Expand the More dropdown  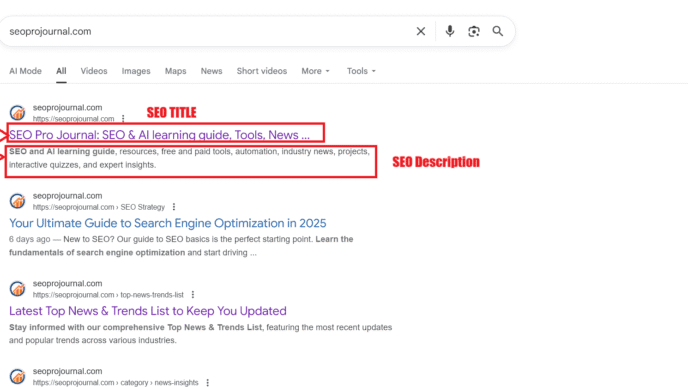(315, 71)
